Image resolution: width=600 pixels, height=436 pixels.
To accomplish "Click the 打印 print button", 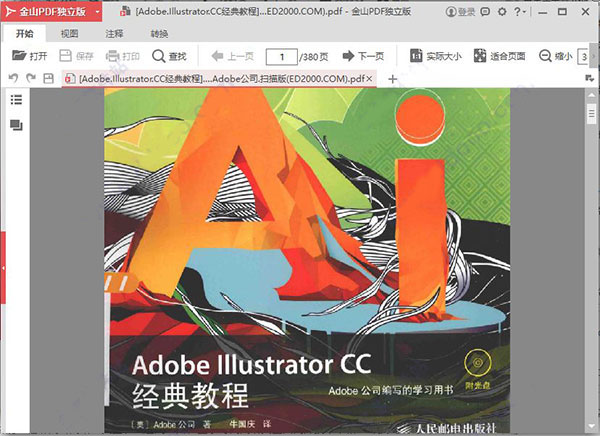I will [x=122, y=56].
